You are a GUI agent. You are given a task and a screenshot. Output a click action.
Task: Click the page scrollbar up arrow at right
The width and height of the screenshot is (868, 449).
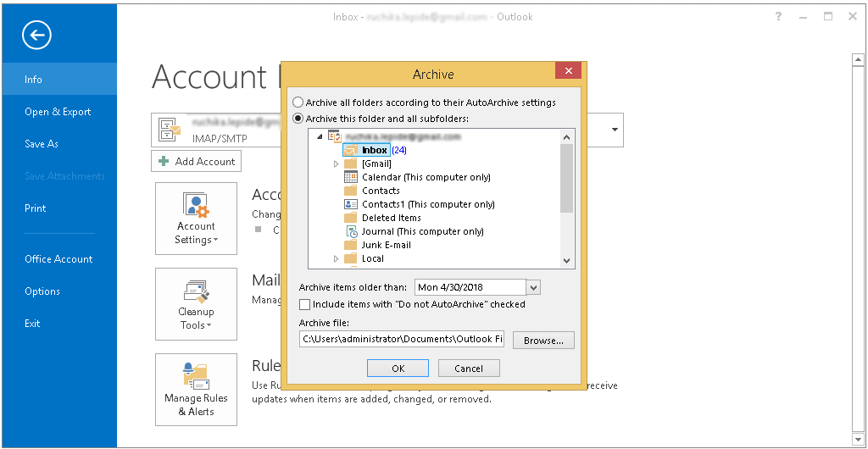[858, 59]
